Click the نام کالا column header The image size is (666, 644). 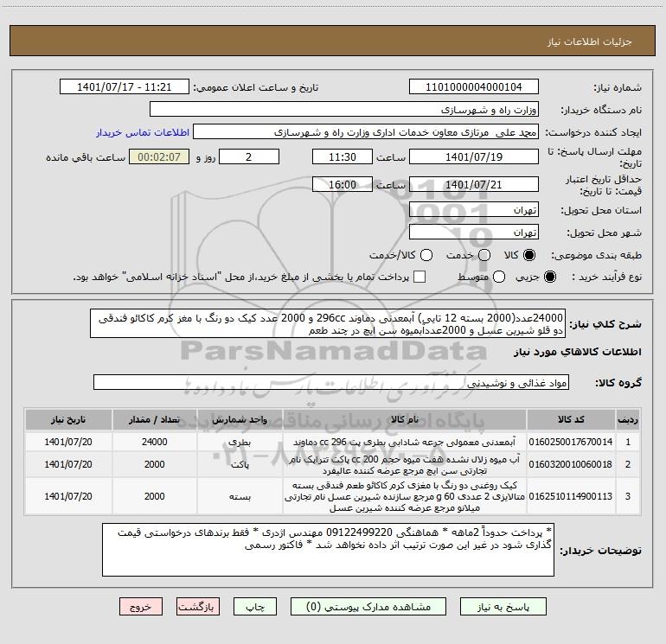(405, 419)
